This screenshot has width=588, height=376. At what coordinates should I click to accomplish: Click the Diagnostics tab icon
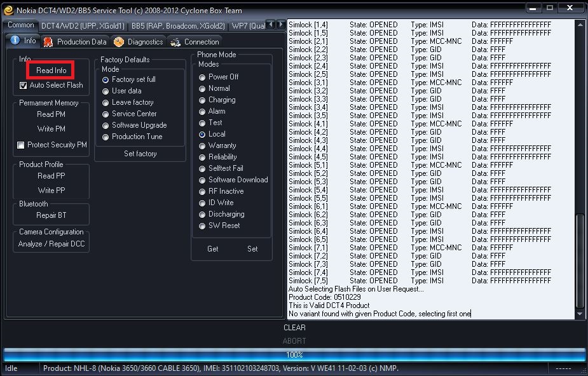119,42
